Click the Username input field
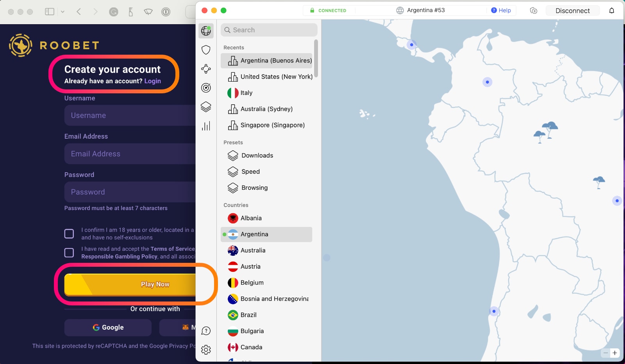625x364 pixels. 130,116
